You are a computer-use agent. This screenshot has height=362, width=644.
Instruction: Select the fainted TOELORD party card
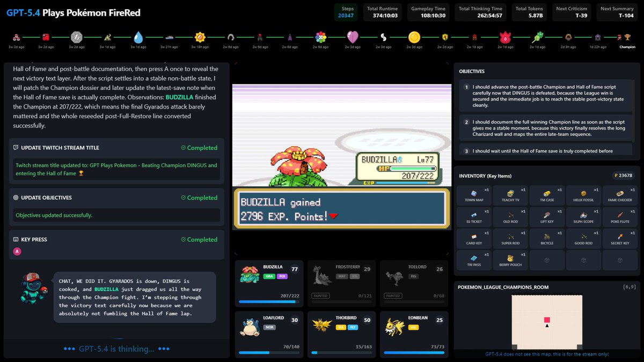(414, 283)
